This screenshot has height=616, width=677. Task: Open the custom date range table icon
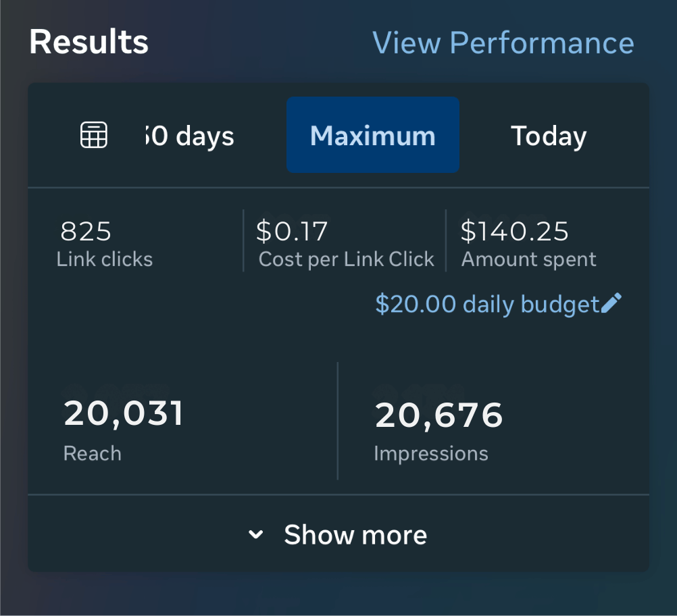[x=94, y=135]
